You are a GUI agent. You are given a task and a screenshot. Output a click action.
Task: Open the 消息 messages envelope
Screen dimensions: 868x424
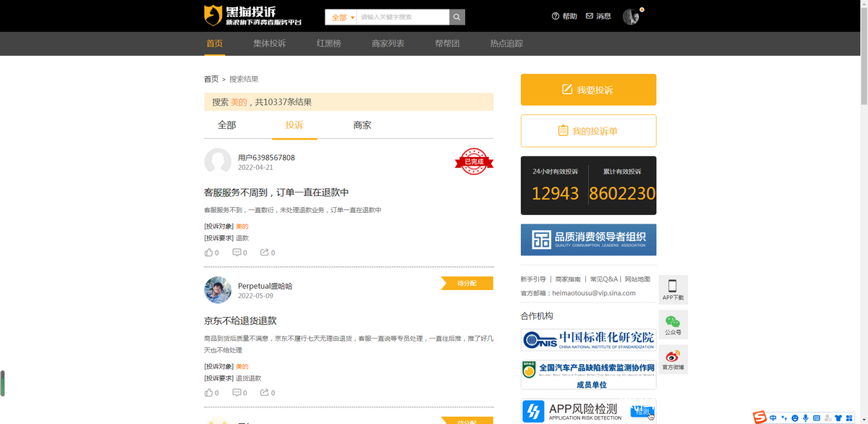tap(598, 16)
